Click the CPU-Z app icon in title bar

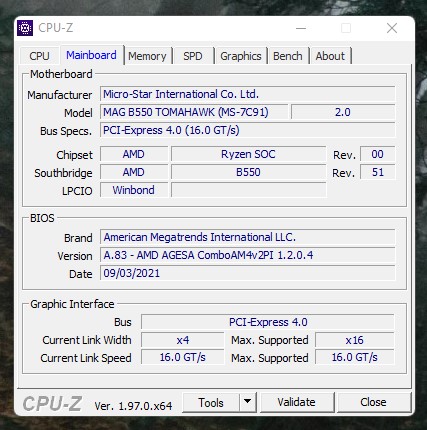pyautogui.click(x=25, y=28)
